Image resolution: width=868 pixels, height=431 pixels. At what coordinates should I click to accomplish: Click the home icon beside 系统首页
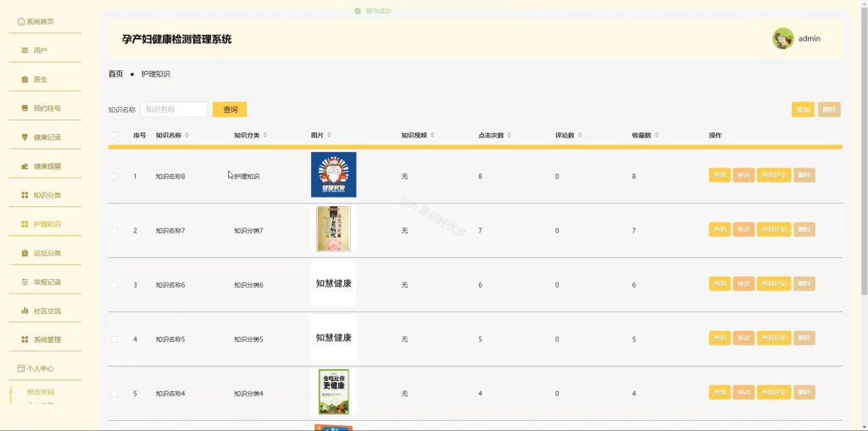point(21,21)
